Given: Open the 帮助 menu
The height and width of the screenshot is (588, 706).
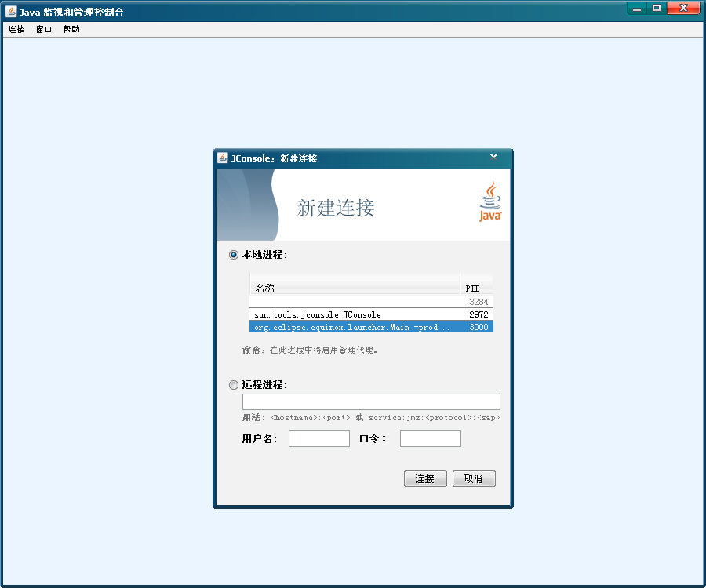Looking at the screenshot, I should [x=71, y=29].
